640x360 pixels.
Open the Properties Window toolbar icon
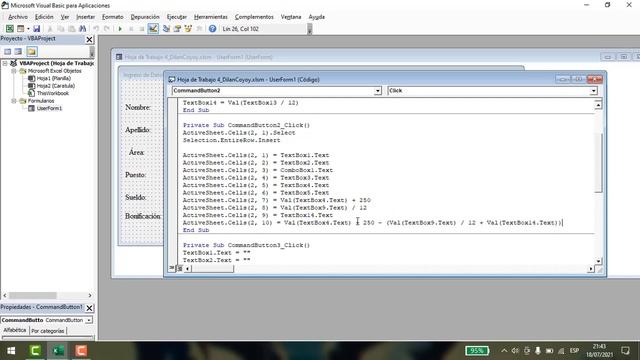177,29
